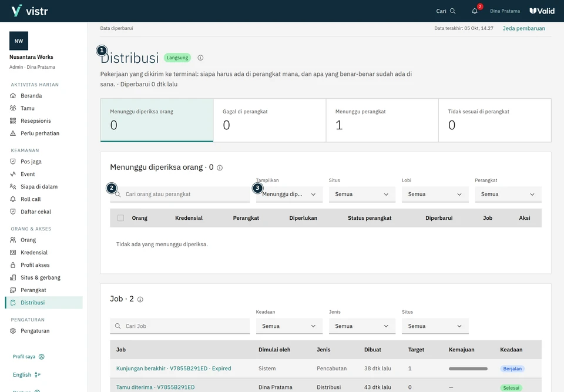Viewport: 564px width, 392px height.
Task: Click the Profil akses lock icon
Action: point(13,265)
